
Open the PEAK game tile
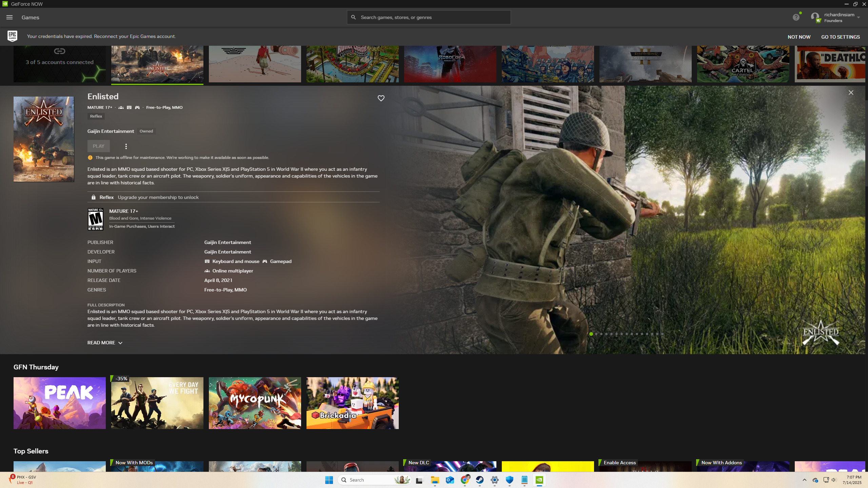pos(60,403)
